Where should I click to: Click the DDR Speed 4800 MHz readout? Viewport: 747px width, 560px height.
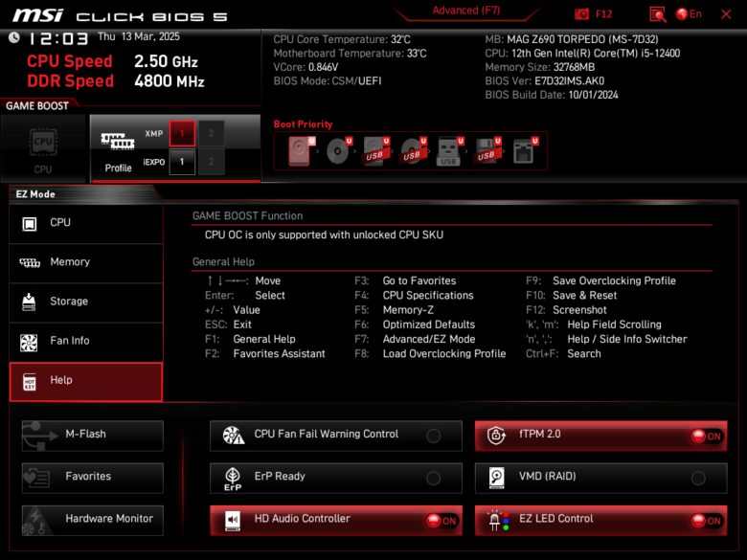tap(170, 81)
